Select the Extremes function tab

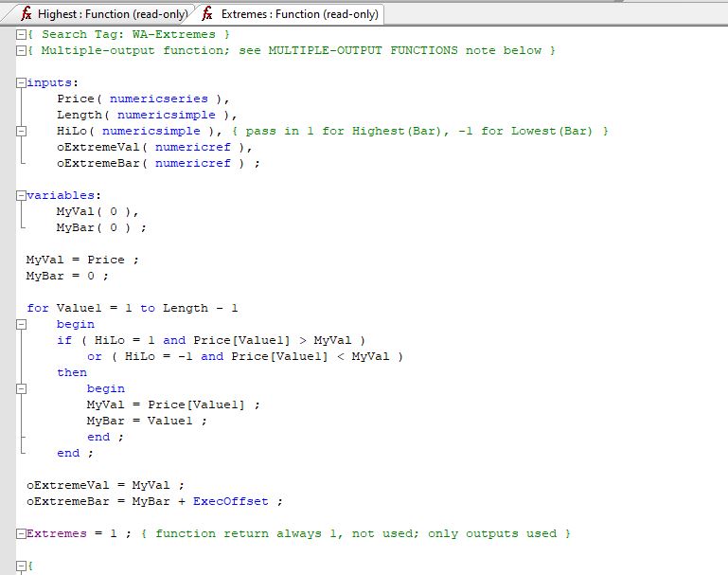pyautogui.click(x=298, y=14)
